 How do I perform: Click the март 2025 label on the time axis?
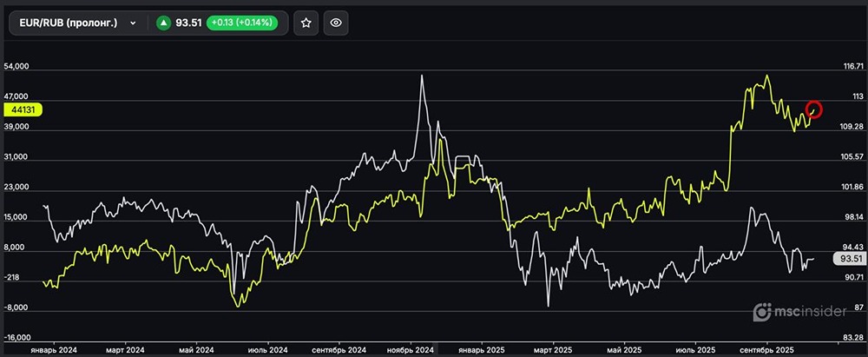(x=553, y=350)
